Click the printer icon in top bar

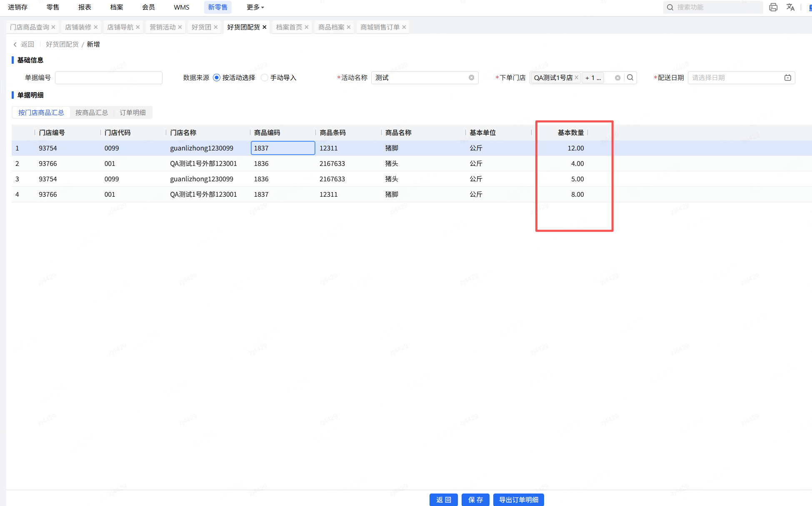pyautogui.click(x=773, y=7)
